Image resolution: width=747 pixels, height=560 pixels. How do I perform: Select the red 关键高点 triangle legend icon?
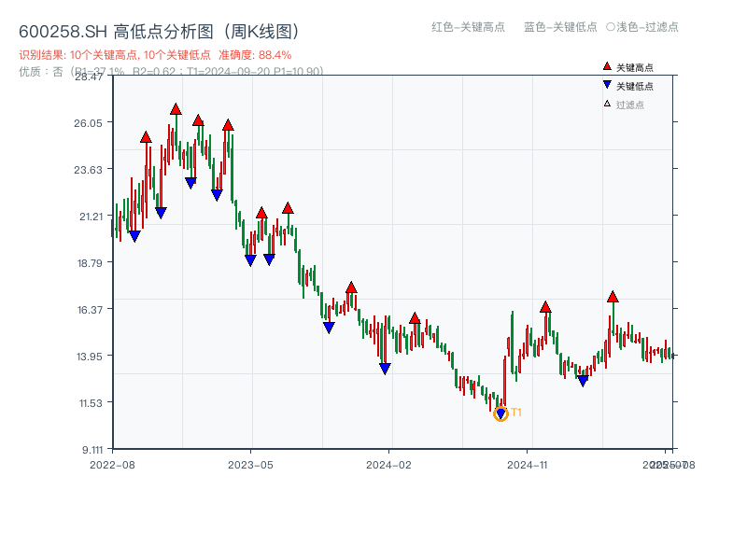pyautogui.click(x=605, y=65)
